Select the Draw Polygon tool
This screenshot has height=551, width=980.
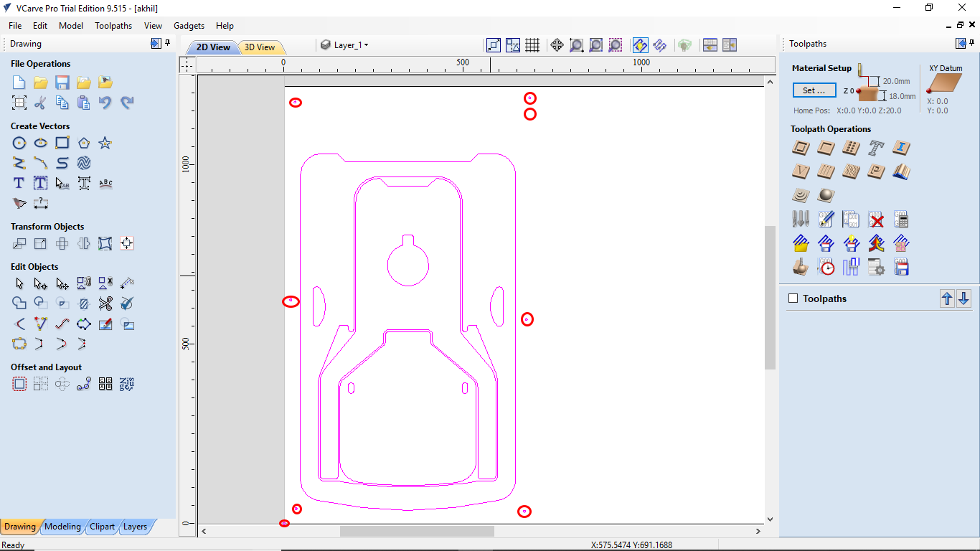[x=84, y=143]
